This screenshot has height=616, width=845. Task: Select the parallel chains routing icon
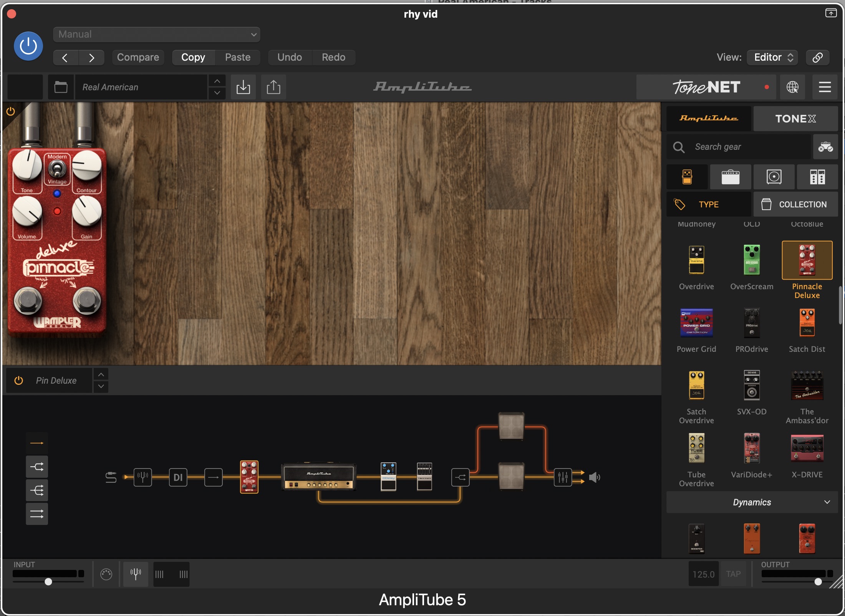click(x=37, y=514)
